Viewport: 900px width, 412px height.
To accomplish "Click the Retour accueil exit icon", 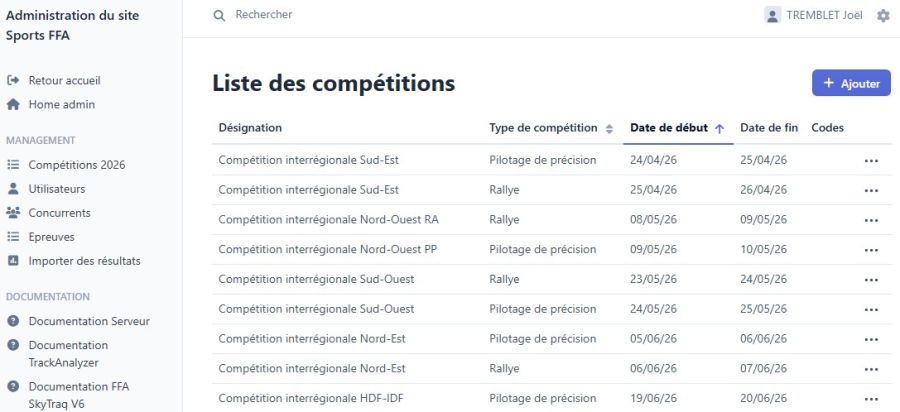I will click(13, 80).
